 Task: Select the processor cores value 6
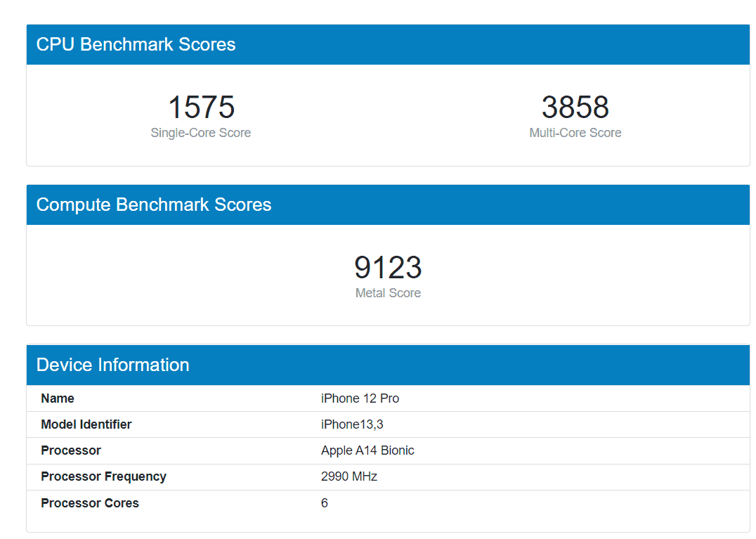click(x=325, y=503)
